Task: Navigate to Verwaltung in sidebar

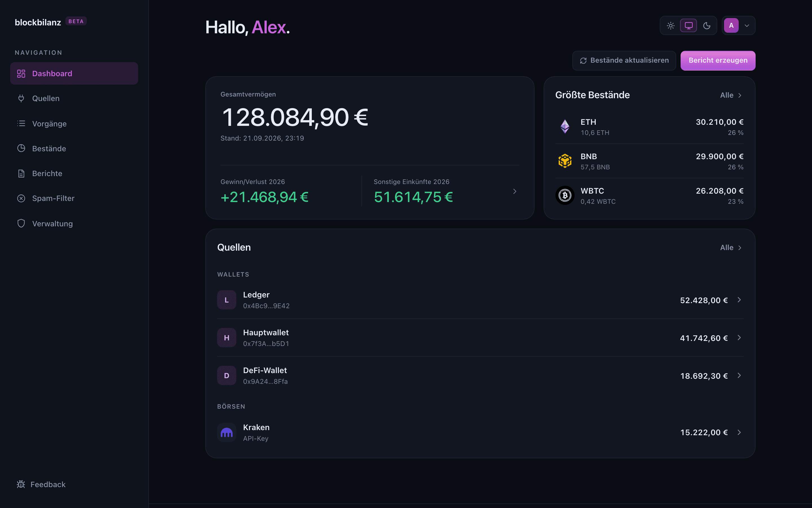Action: 74,224
